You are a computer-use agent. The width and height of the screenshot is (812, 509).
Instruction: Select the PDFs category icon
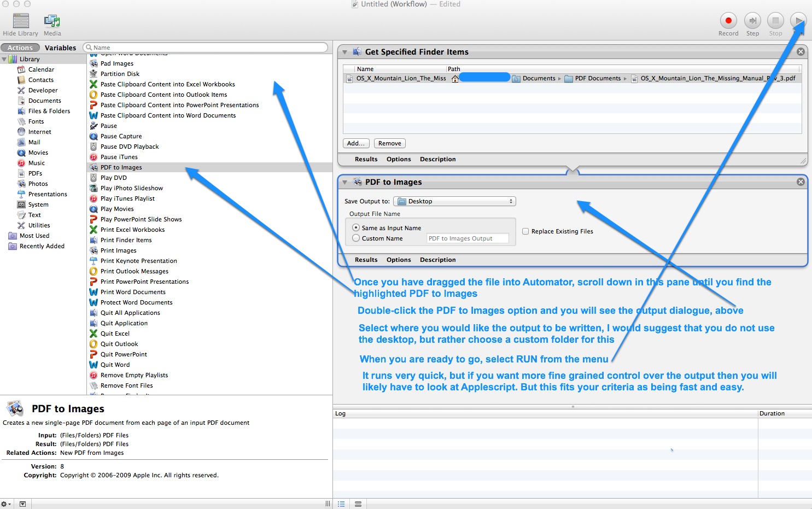click(21, 173)
